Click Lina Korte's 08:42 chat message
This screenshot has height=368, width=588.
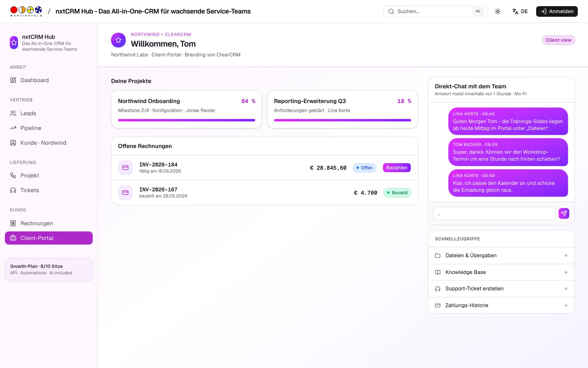pos(508,121)
